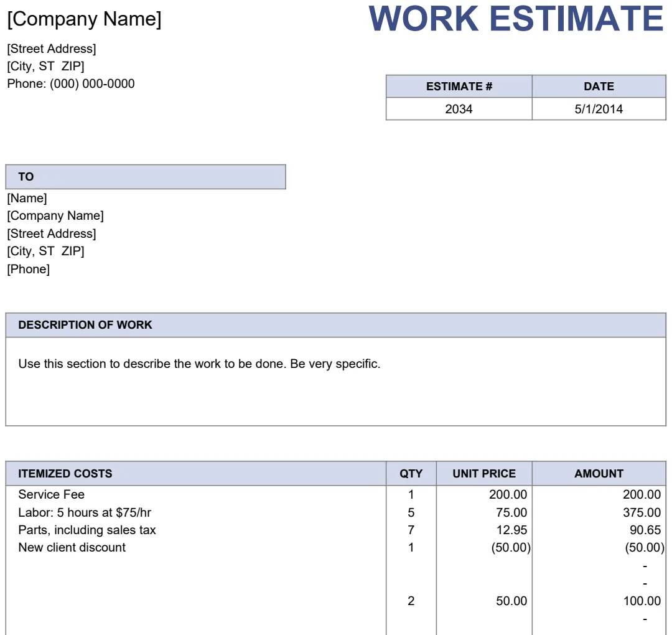Select the [Name] recipient placeholder
The width and height of the screenshot is (672, 635).
point(27,198)
